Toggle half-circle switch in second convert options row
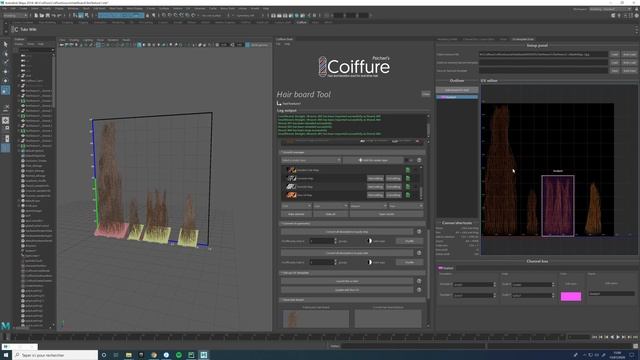Image resolution: width=640 pixels, height=360 pixels. (369, 262)
